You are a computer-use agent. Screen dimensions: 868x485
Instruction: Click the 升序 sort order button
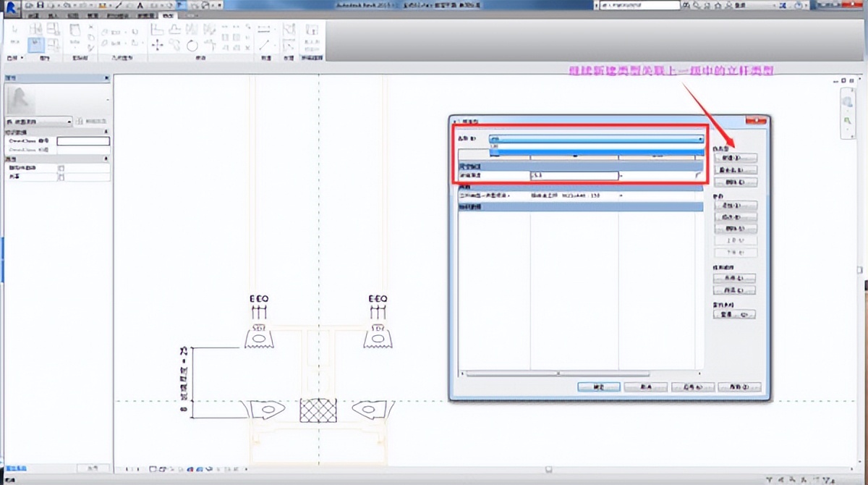[x=735, y=278]
